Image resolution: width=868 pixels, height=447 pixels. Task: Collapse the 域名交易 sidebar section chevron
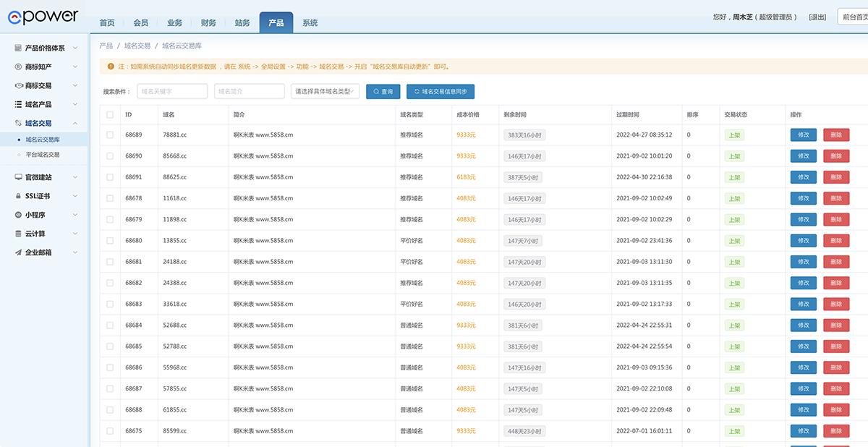coord(75,124)
